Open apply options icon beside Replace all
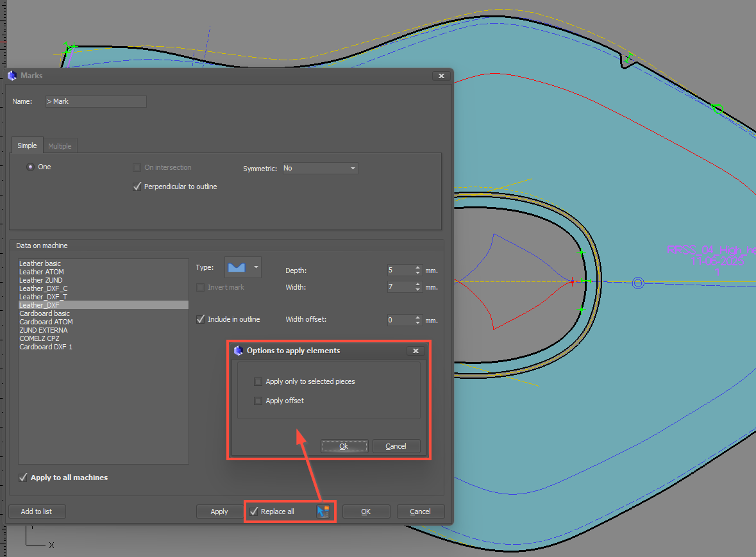756x557 pixels. tap(323, 511)
